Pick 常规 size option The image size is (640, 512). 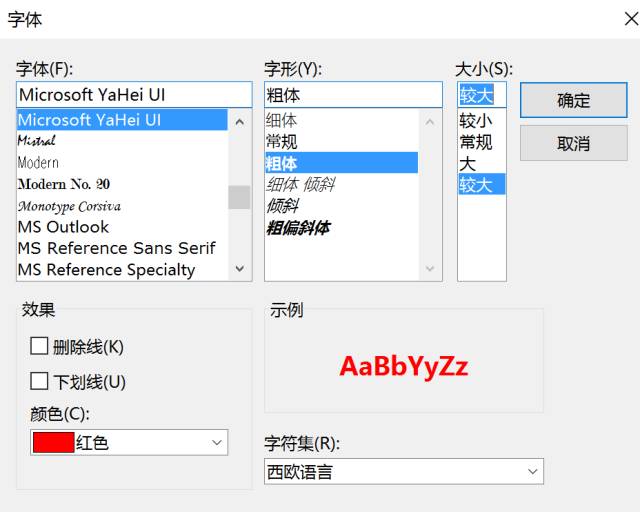482,142
